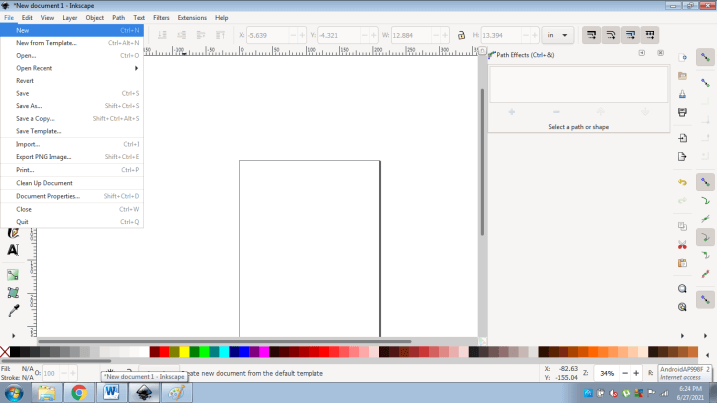Viewport: 717px width, 403px height.
Task: Click the Mesh gradient tool
Action: [13, 293]
